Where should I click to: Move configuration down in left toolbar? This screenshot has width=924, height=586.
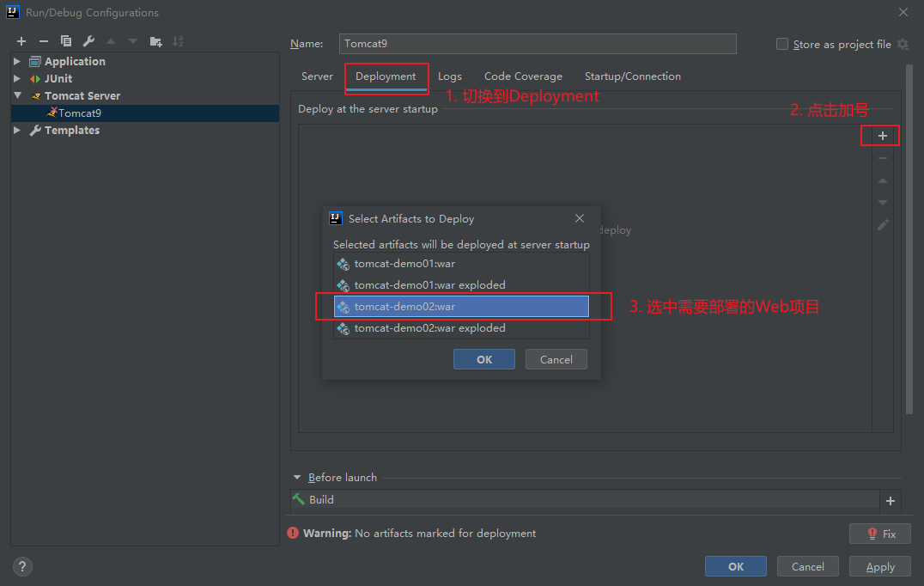[x=133, y=41]
